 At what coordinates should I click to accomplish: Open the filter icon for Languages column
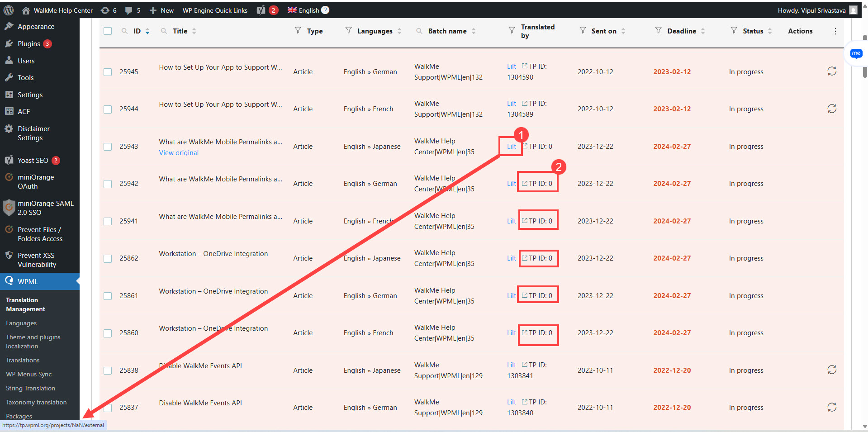(348, 30)
